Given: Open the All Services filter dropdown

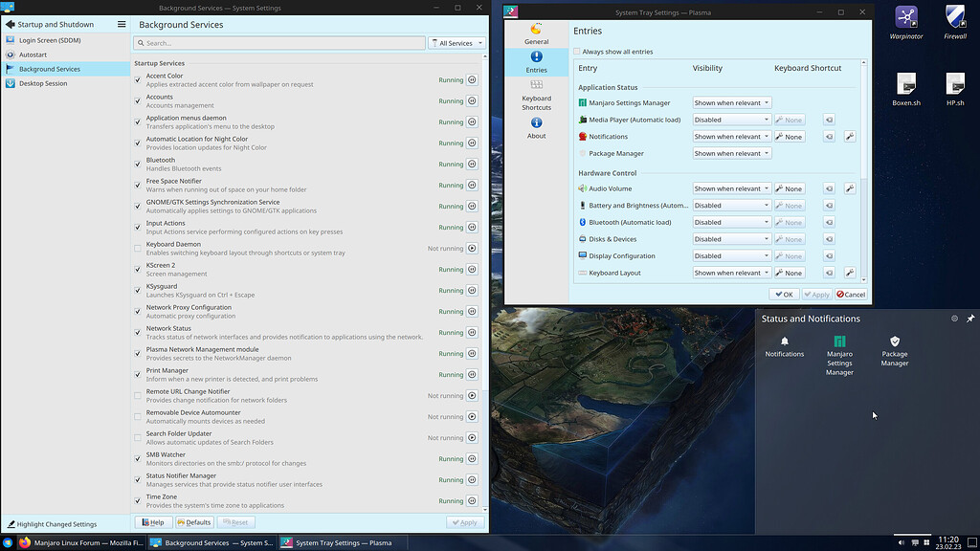Looking at the screenshot, I should [x=457, y=42].
